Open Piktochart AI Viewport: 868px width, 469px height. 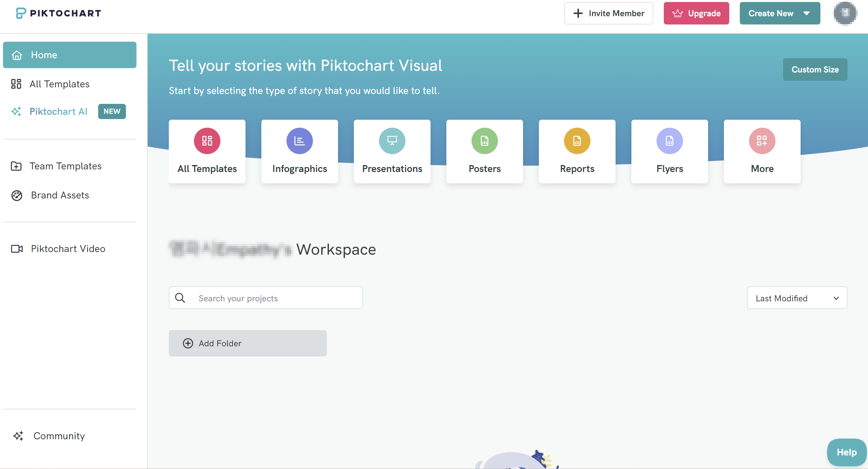tap(58, 111)
